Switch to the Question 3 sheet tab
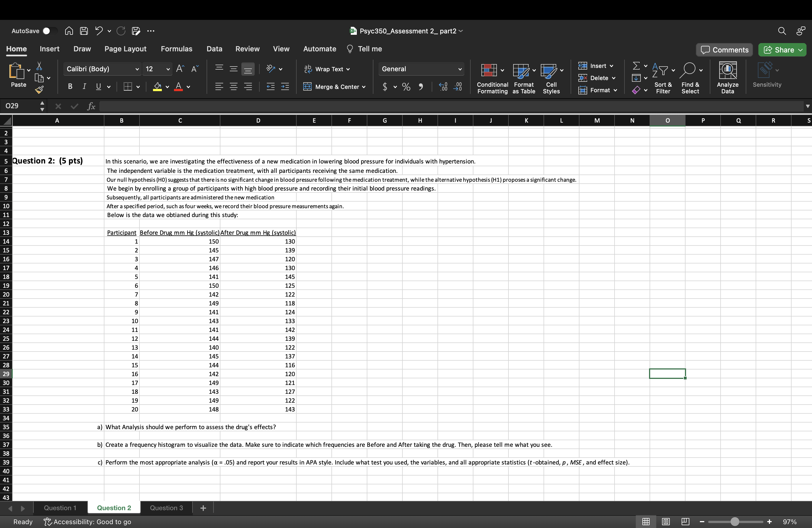 (167, 508)
